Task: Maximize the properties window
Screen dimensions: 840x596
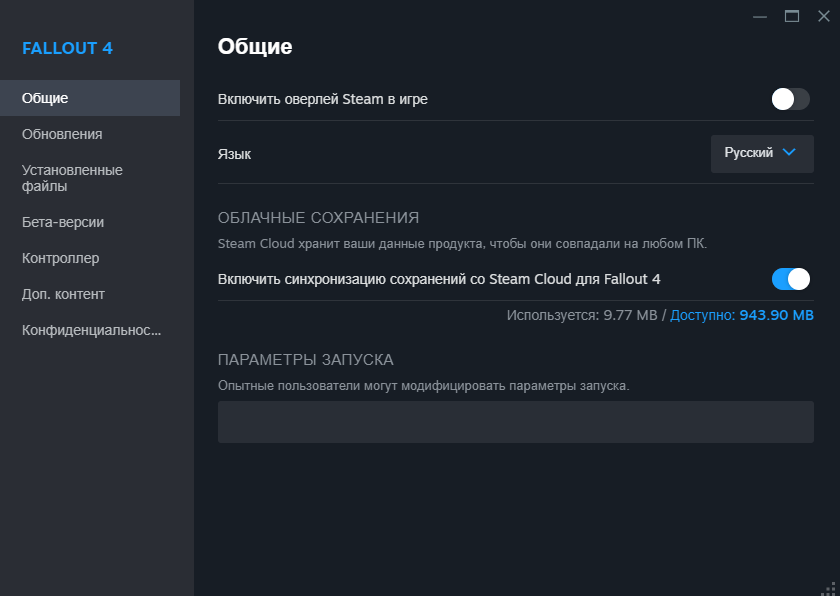Action: [x=792, y=15]
